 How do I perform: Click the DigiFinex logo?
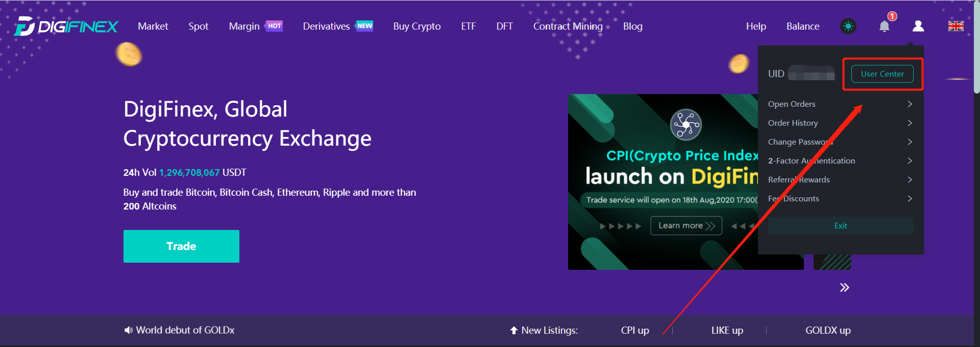click(66, 27)
